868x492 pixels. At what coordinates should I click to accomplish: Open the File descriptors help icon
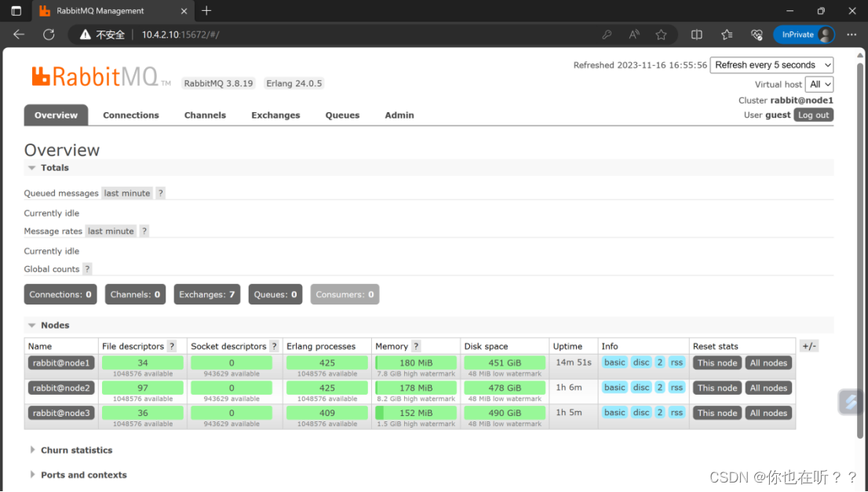(173, 345)
